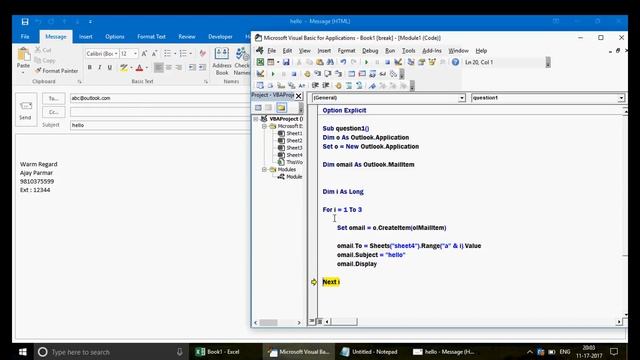Switch to Options tab in Outlook
The width and height of the screenshot is (640, 360).
[x=115, y=37]
